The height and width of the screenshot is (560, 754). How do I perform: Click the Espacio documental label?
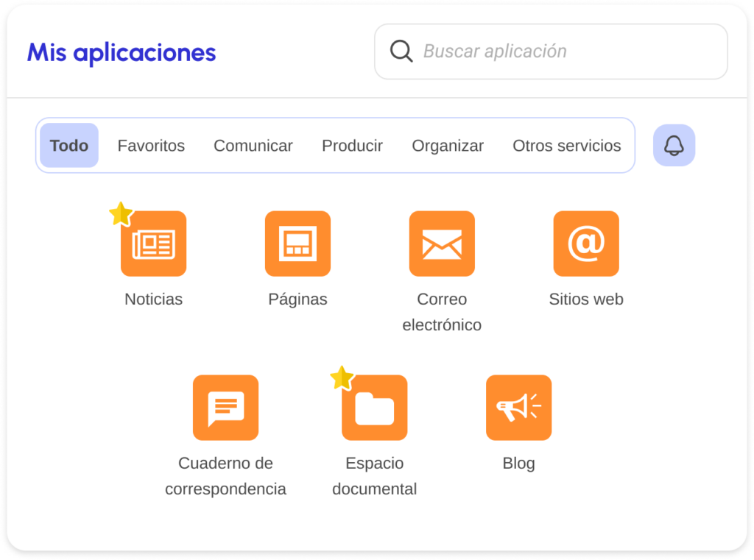pyautogui.click(x=375, y=476)
